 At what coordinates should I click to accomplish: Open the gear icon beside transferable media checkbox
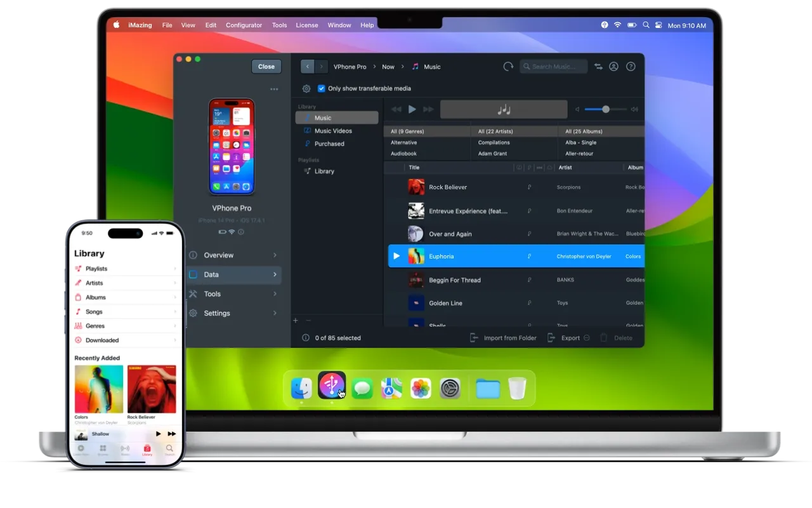tap(306, 89)
